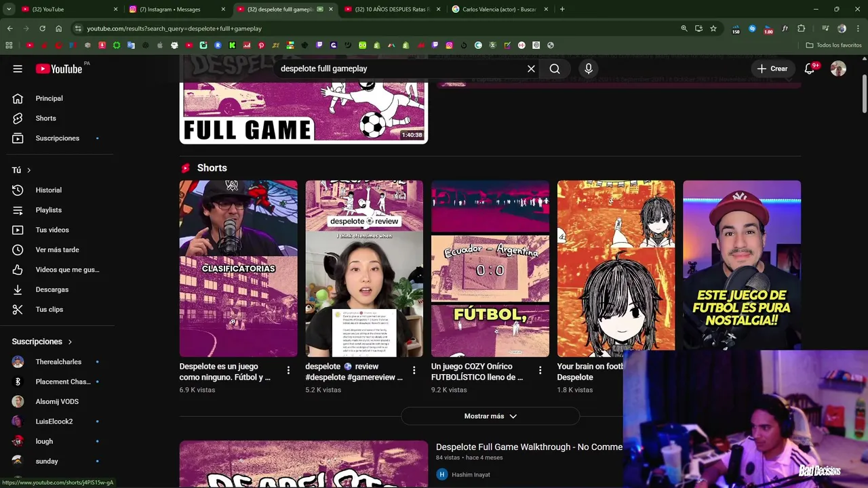Image resolution: width=868 pixels, height=488 pixels.
Task: Clear the search box with the X
Action: (x=531, y=68)
